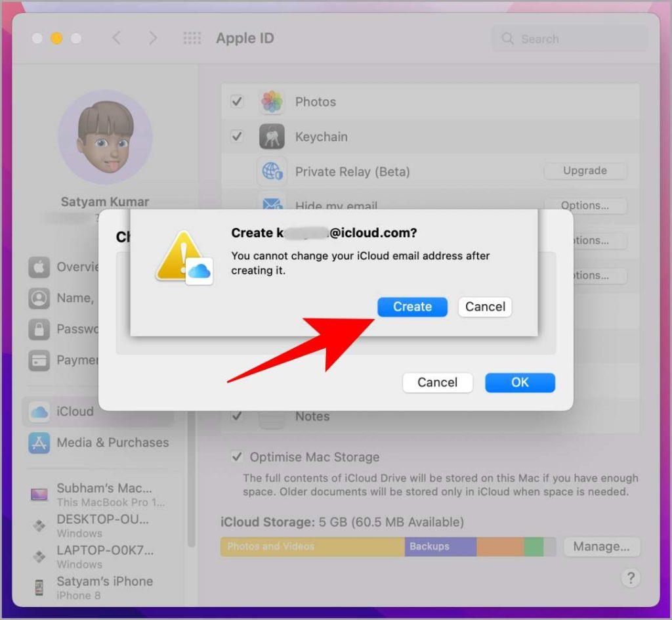Click the Upgrade button for Private Relay
Viewport: 672px width, 620px height.
point(585,171)
